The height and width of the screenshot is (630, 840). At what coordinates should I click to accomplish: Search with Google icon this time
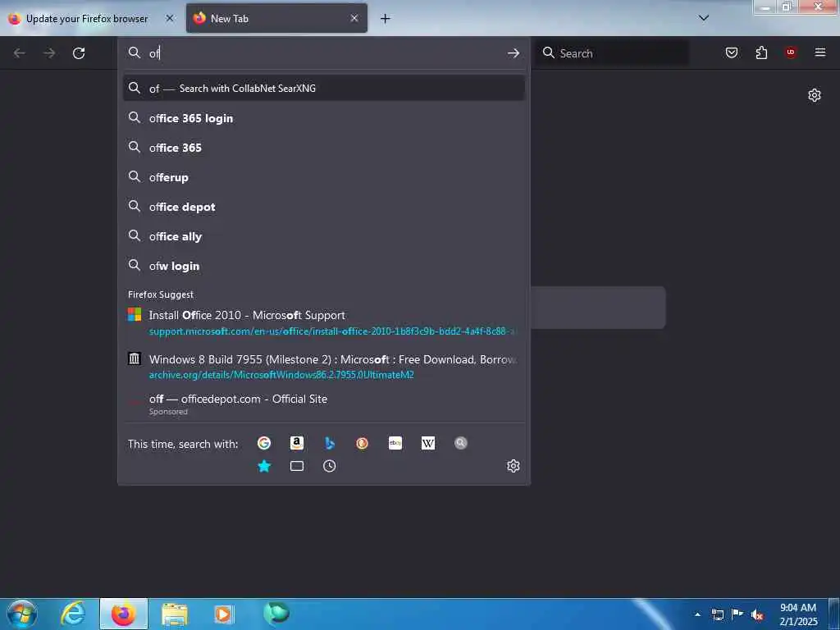(x=263, y=443)
